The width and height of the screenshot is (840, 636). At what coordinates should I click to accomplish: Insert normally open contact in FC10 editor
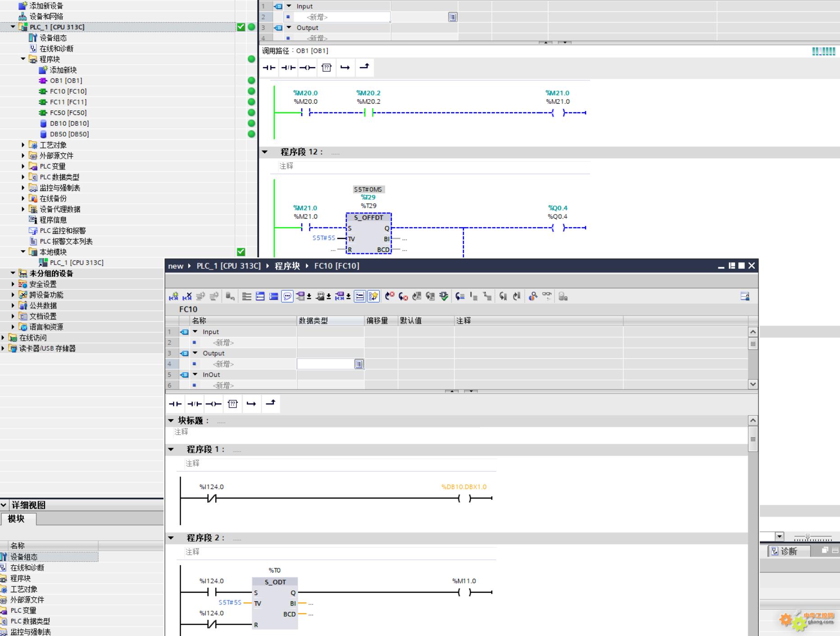click(x=175, y=404)
